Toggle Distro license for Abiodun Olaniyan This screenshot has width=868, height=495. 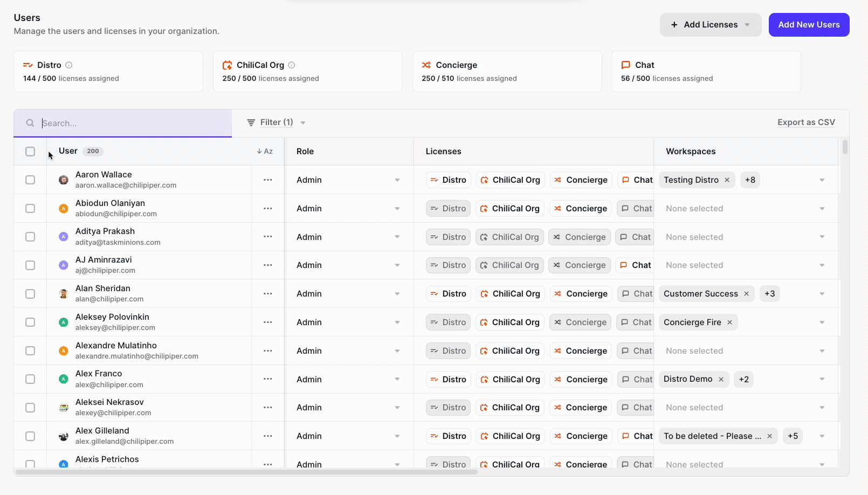pyautogui.click(x=448, y=209)
